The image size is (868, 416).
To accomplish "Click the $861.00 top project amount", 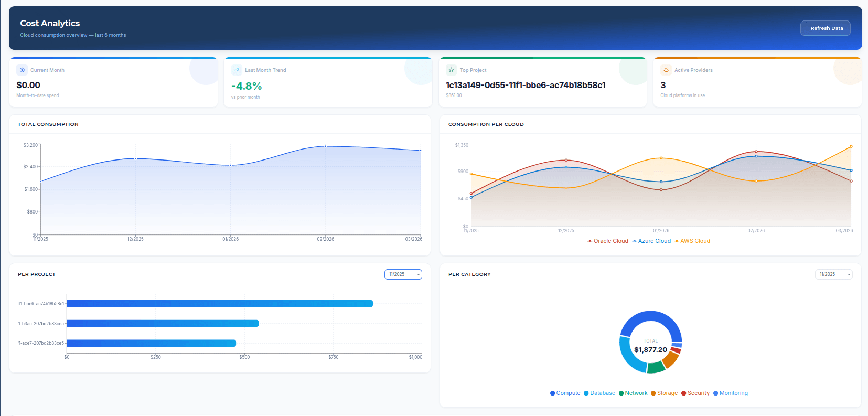I will tap(454, 95).
